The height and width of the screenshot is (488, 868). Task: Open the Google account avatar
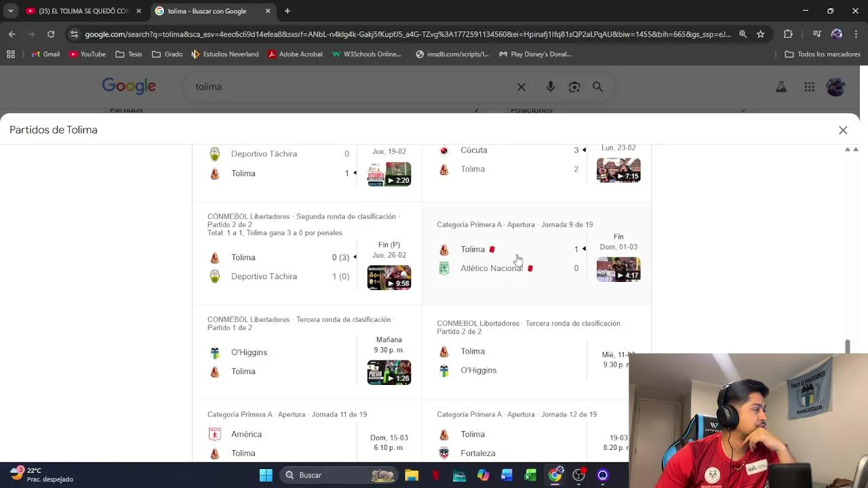tap(836, 87)
